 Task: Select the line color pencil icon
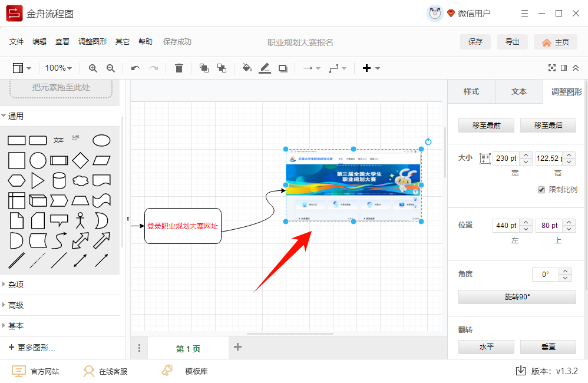[265, 68]
